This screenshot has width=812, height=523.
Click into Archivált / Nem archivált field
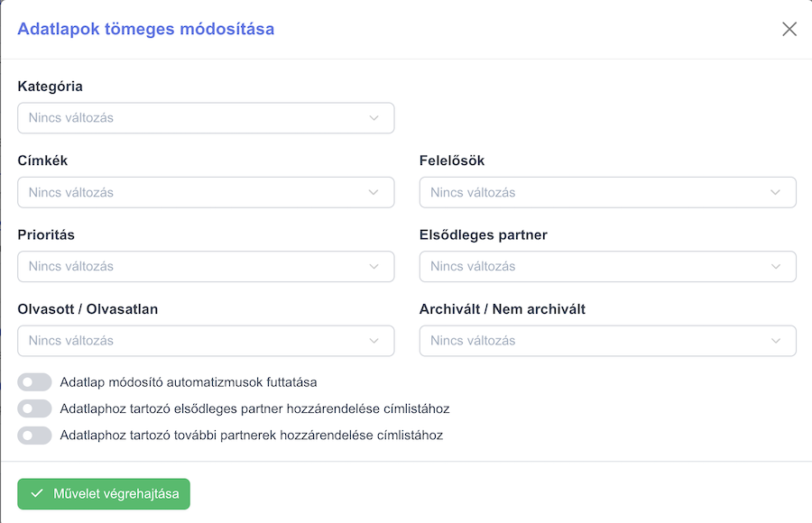608,341
